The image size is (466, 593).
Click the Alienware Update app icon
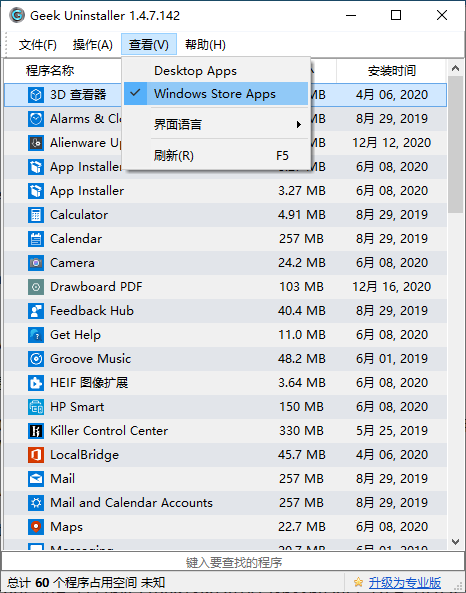coord(36,143)
